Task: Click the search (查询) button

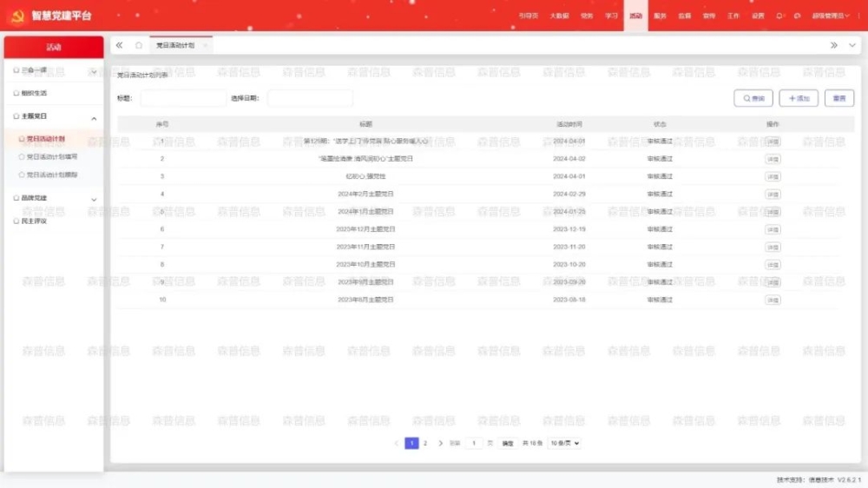Action: pos(753,98)
